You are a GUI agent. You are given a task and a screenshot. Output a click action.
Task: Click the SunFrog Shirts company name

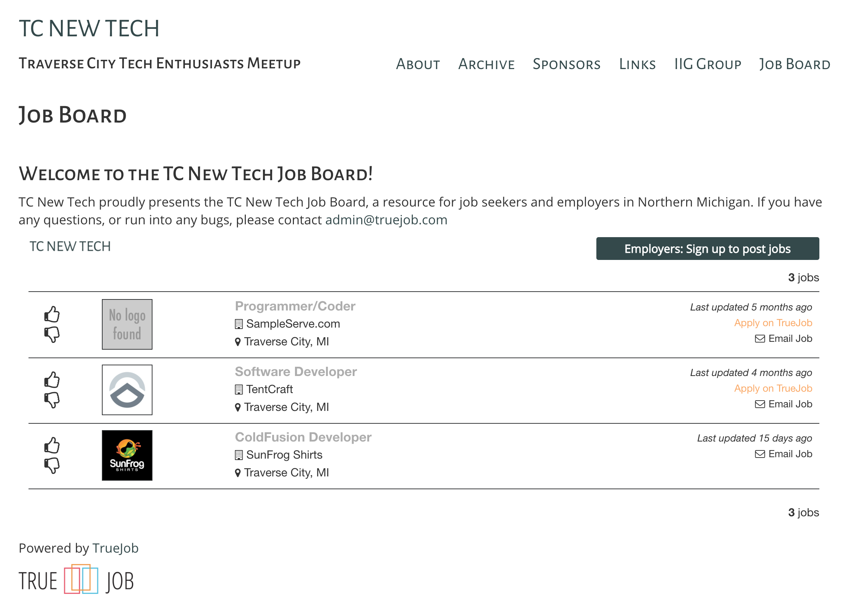coord(284,455)
